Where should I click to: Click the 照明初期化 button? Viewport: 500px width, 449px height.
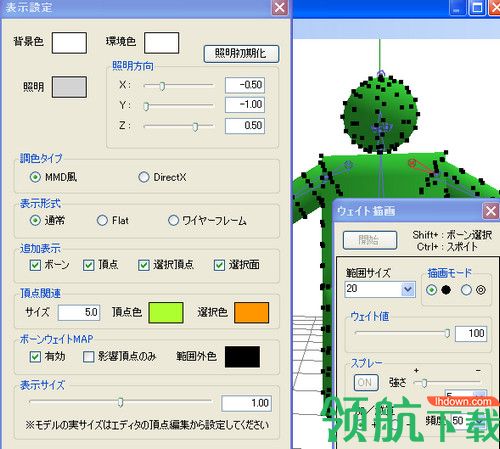tap(241, 54)
